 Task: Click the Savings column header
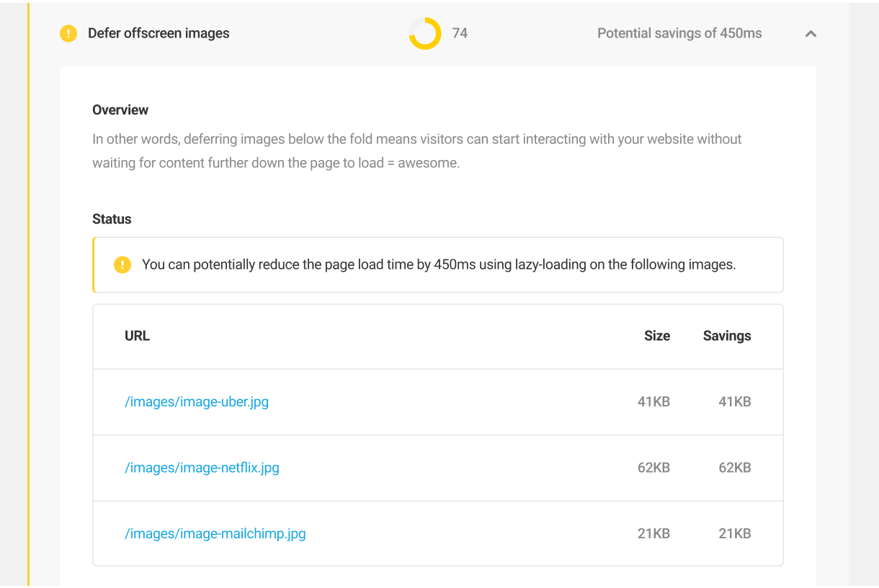(x=726, y=336)
